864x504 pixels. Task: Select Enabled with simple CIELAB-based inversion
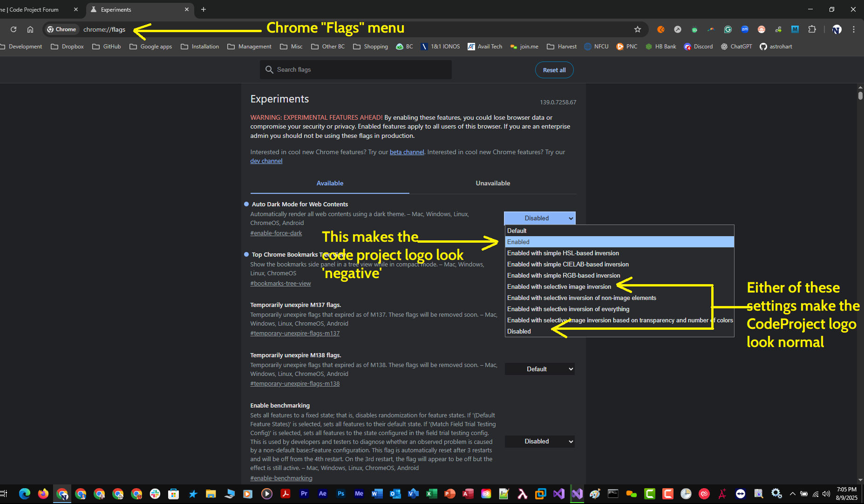(619, 264)
